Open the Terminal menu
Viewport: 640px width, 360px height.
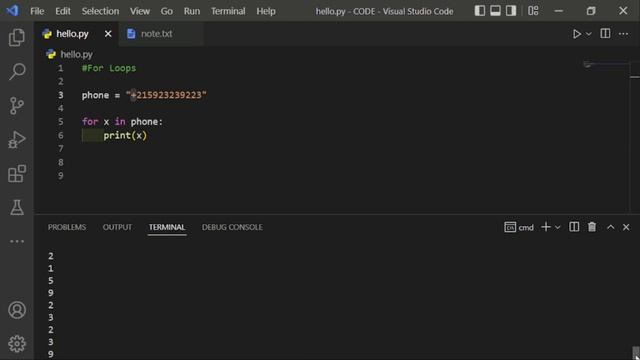[228, 11]
